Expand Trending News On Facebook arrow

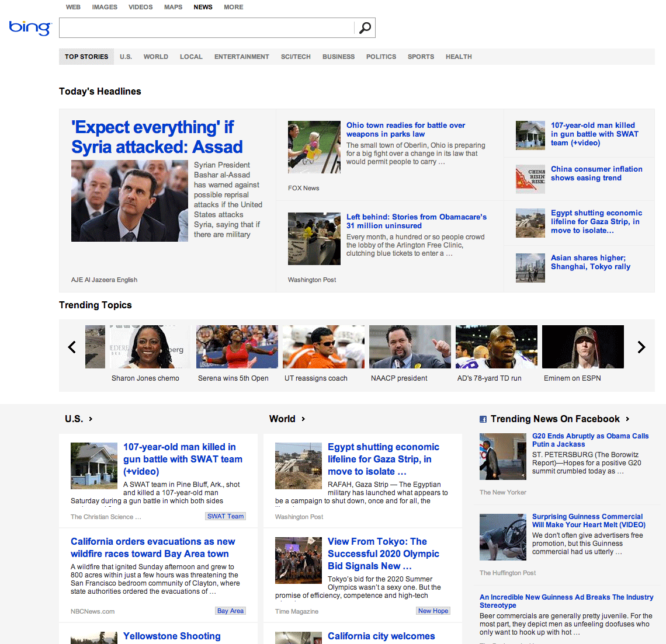pos(627,419)
